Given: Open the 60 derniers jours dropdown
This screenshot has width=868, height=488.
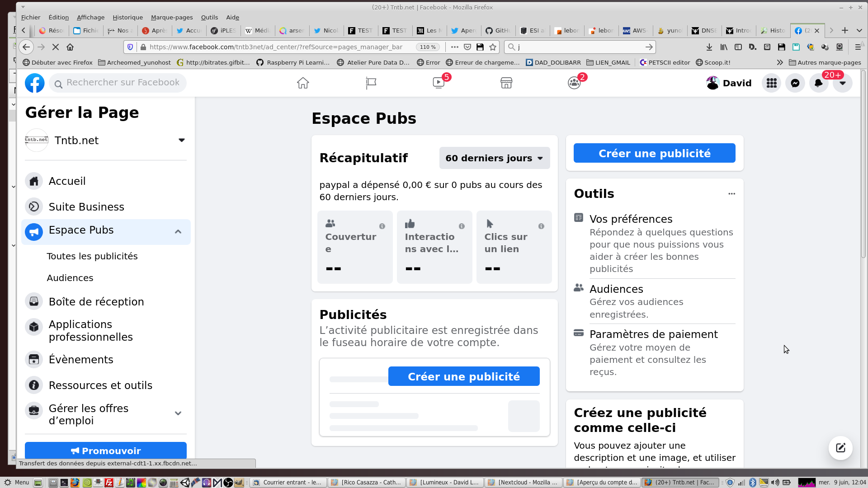Looking at the screenshot, I should (495, 158).
